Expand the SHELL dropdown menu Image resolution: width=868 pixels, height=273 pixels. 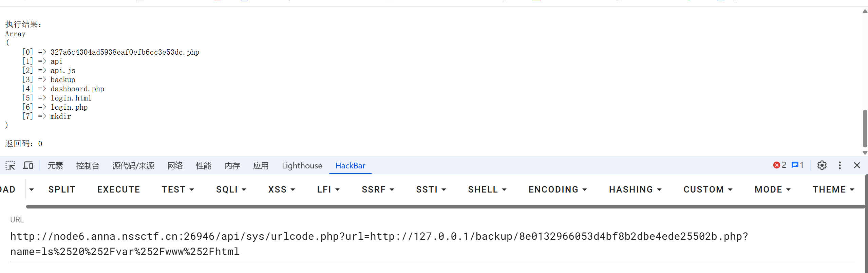[487, 189]
